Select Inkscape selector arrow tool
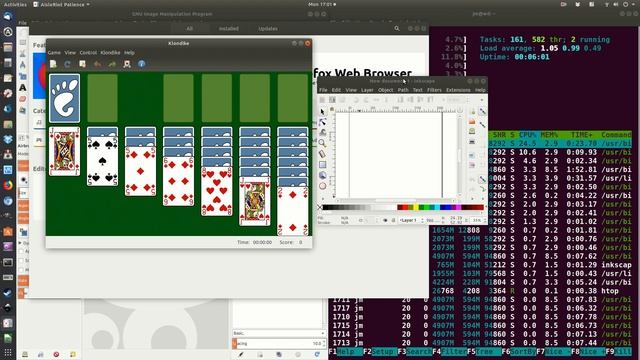 [322, 111]
